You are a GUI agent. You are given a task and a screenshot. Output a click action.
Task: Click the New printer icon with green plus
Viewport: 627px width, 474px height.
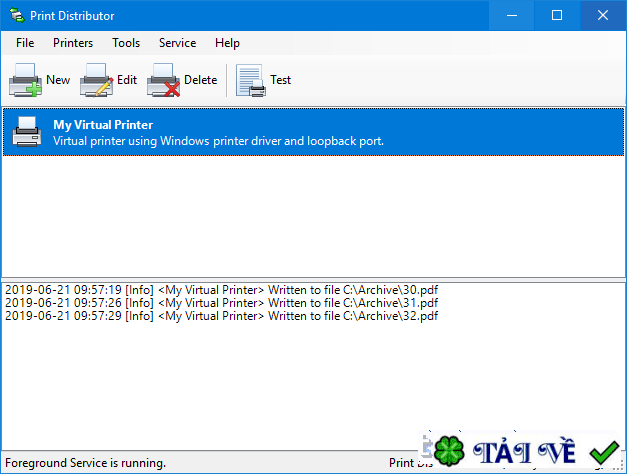pos(25,80)
